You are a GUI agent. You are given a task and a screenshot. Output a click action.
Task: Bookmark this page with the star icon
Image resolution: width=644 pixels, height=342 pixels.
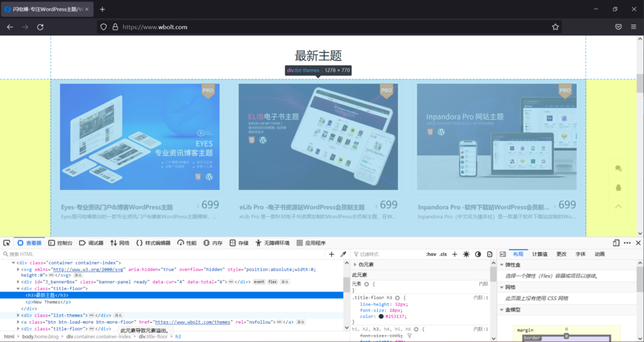[x=555, y=27]
